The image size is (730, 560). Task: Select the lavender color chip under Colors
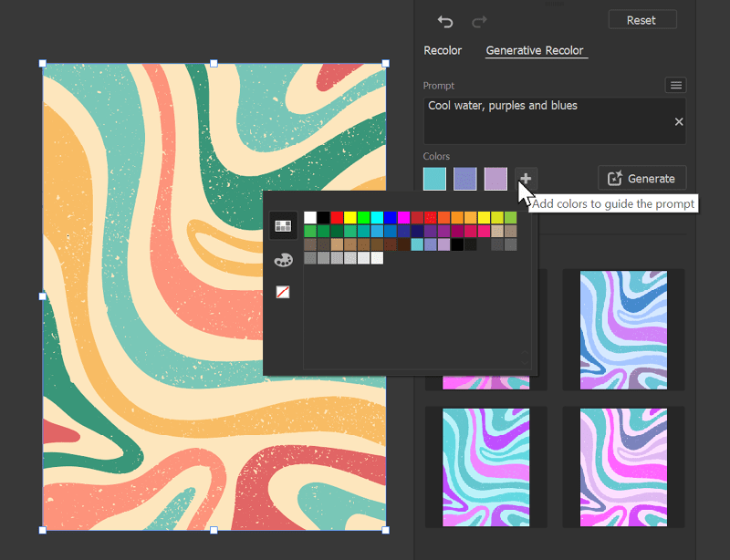[495, 179]
